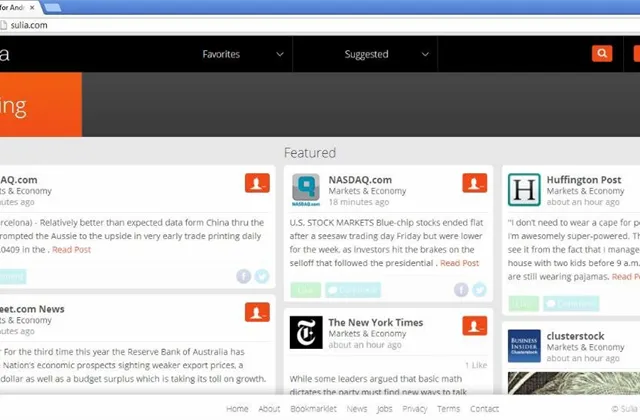Share the Aussie post on Twitter
This screenshot has height=420, width=640.
point(262,276)
